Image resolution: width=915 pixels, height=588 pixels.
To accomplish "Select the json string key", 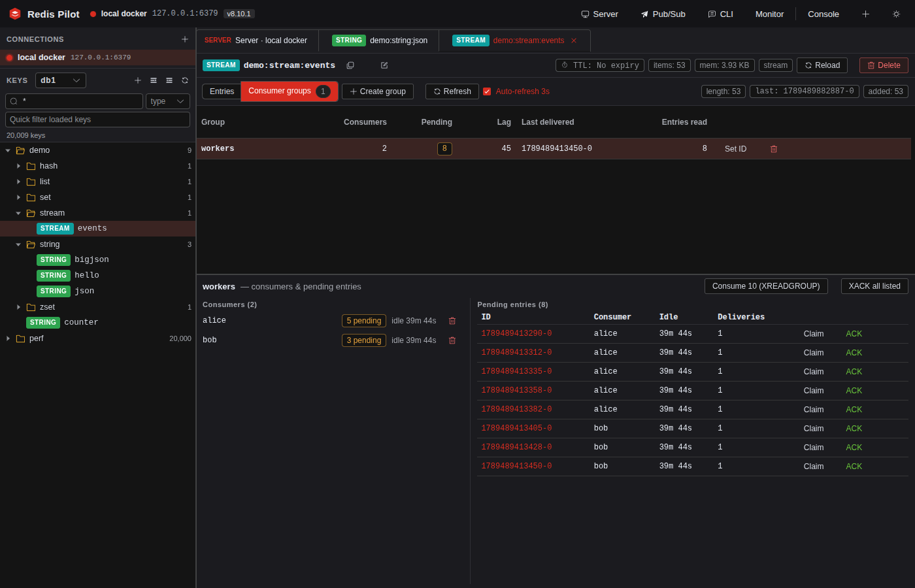I will pos(97,291).
